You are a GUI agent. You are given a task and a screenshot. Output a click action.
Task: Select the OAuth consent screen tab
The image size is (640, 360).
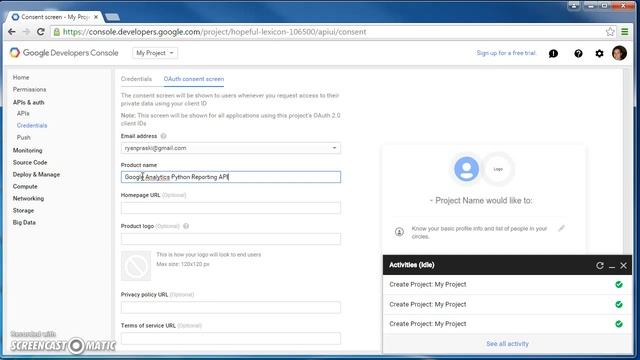pyautogui.click(x=194, y=79)
